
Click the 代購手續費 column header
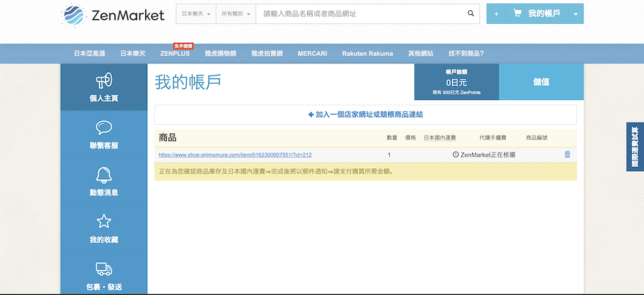(493, 138)
